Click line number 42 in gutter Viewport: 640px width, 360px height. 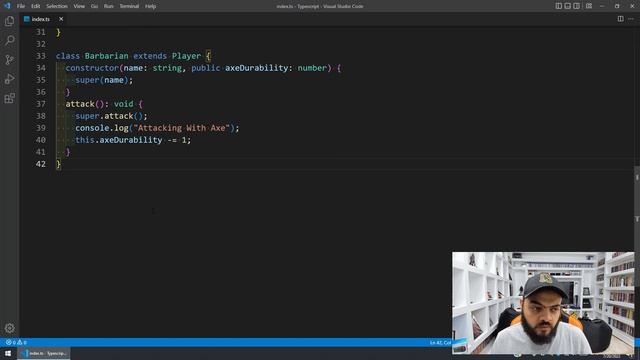coord(41,164)
